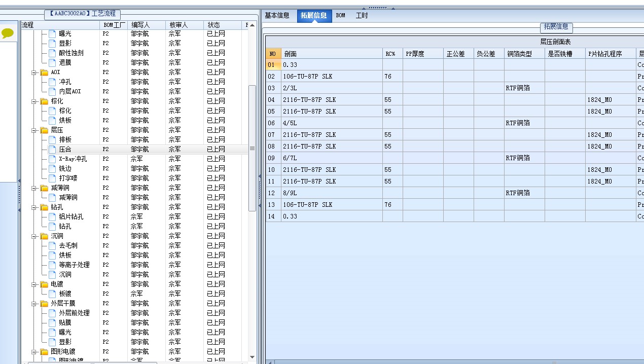Click the 减薄铜 folder icon
Screen dimensions: 644x364
click(x=44, y=188)
